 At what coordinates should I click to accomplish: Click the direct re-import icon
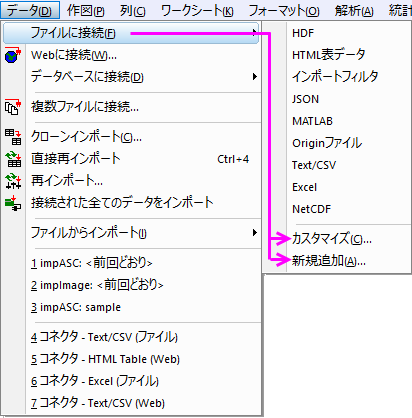point(13,159)
